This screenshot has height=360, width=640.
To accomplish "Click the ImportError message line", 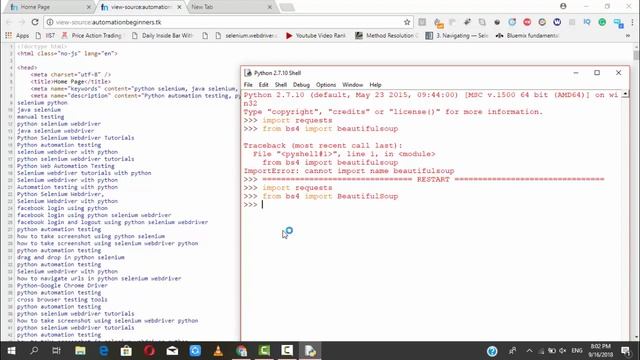I will (349, 171).
